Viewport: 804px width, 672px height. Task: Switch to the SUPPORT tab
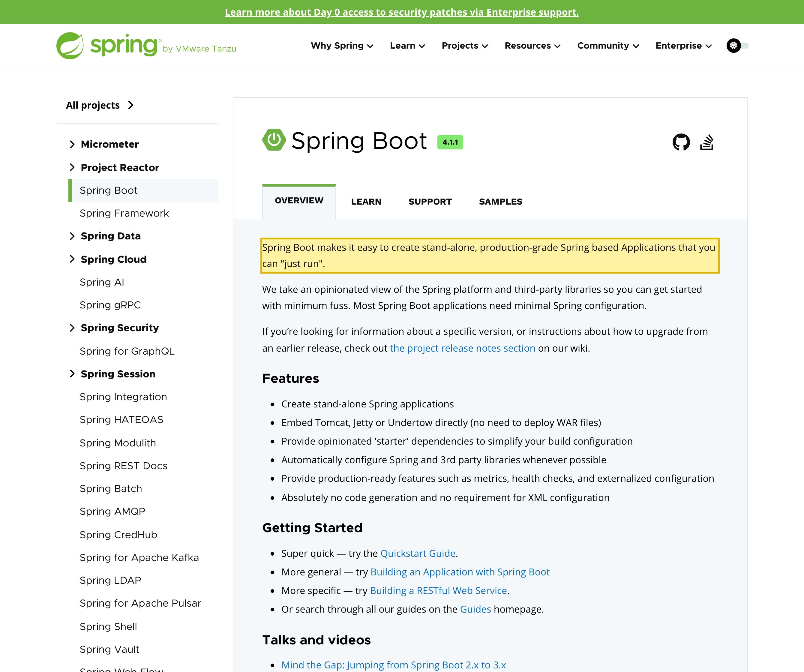[430, 201]
